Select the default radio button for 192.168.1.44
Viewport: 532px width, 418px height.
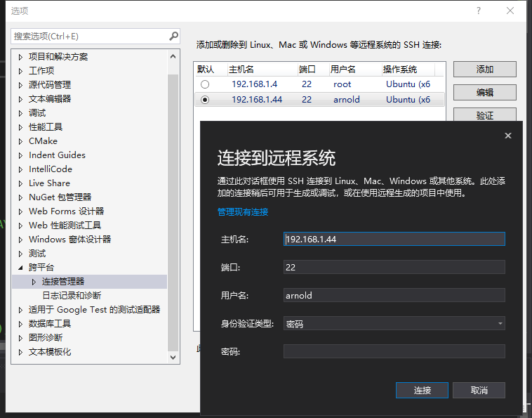coord(205,100)
